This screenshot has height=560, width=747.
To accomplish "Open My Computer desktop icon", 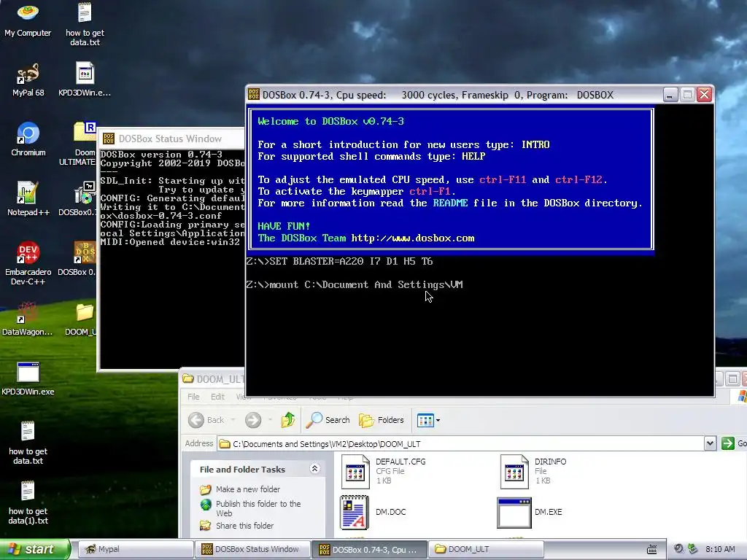I will point(28,20).
